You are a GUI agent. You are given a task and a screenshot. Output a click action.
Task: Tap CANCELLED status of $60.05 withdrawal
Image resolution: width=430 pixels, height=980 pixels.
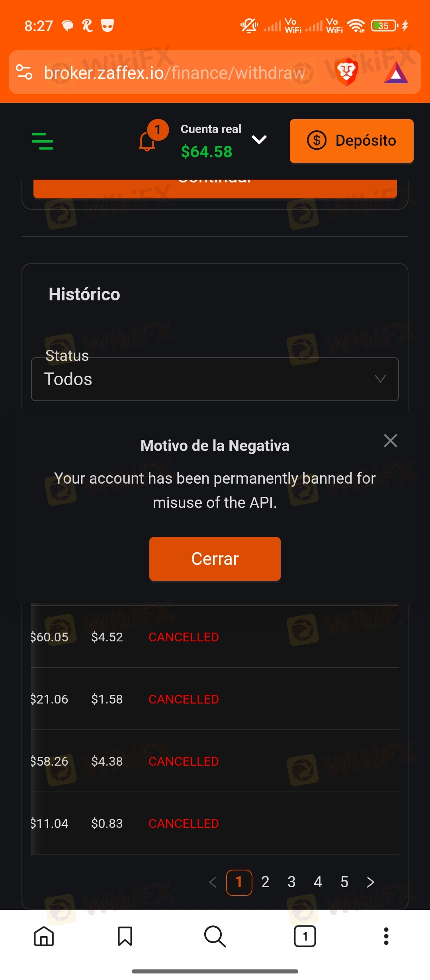coord(184,637)
